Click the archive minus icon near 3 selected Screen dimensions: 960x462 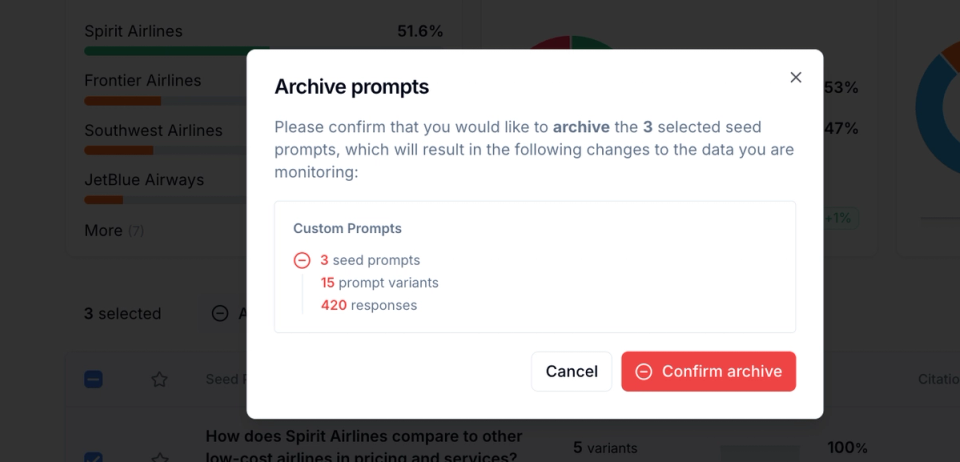coord(220,313)
